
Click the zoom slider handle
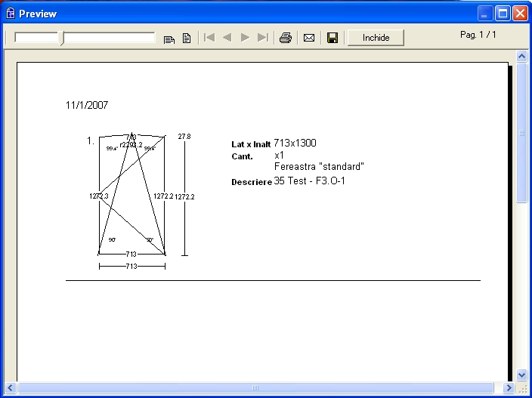tap(62, 38)
